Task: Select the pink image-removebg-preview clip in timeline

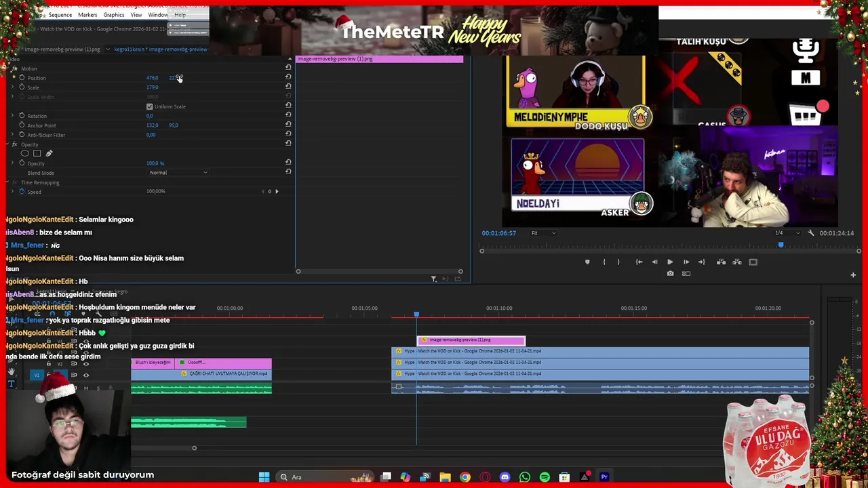Action: pyautogui.click(x=471, y=340)
